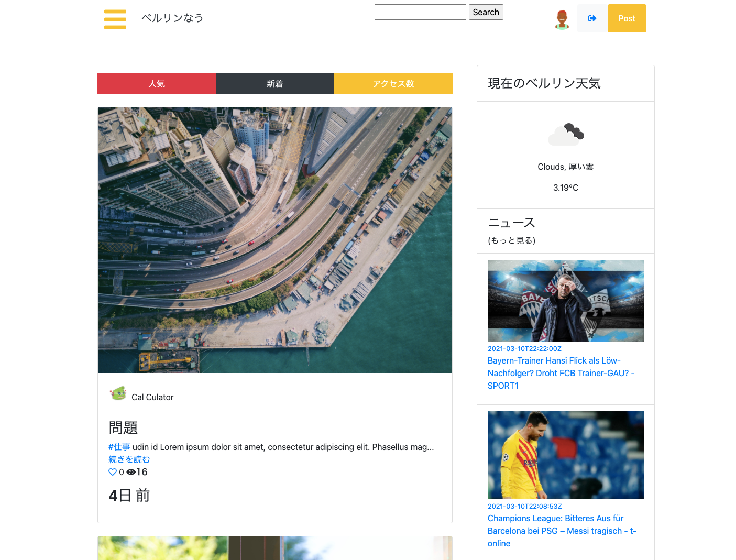Open the hamburger navigation menu

(115, 19)
